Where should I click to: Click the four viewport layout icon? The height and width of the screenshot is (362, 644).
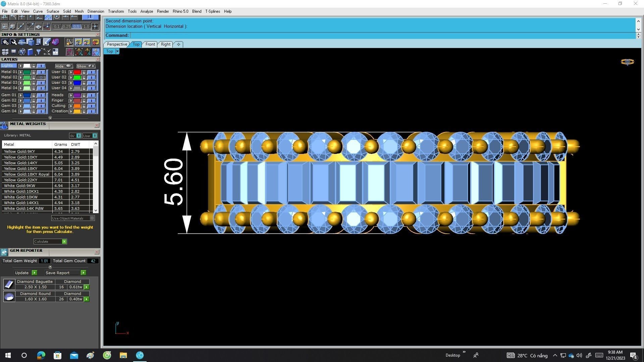tap(5, 52)
